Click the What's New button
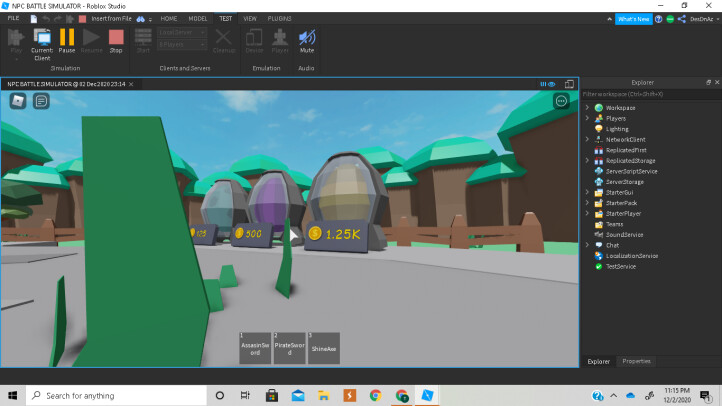The width and height of the screenshot is (722, 406). [634, 19]
